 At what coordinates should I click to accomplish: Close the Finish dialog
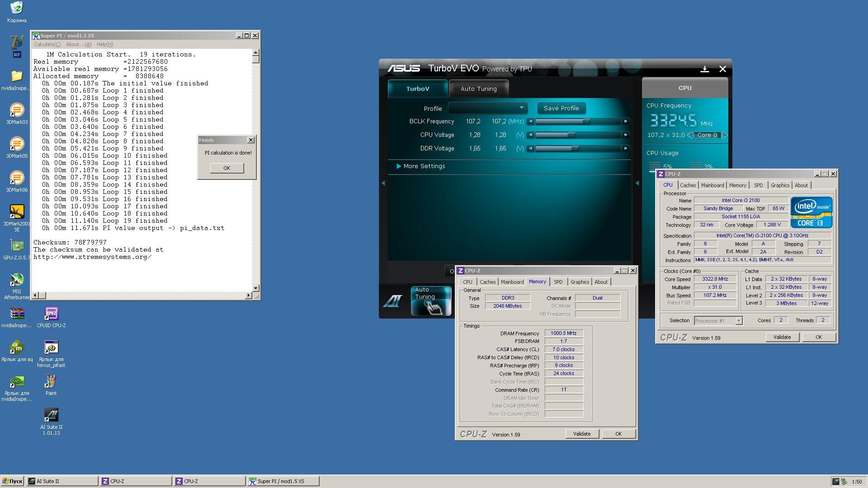point(251,140)
